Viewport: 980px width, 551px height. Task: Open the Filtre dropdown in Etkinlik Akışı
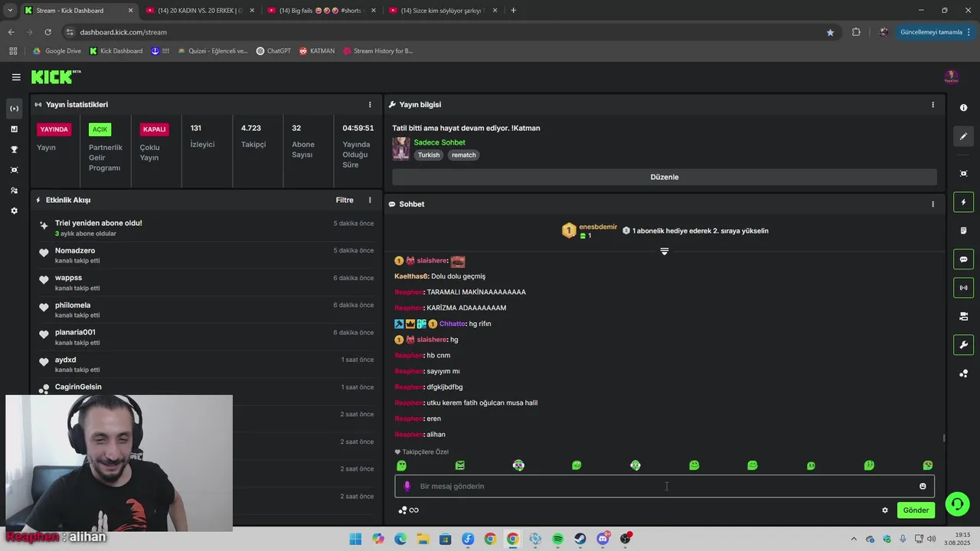point(345,201)
